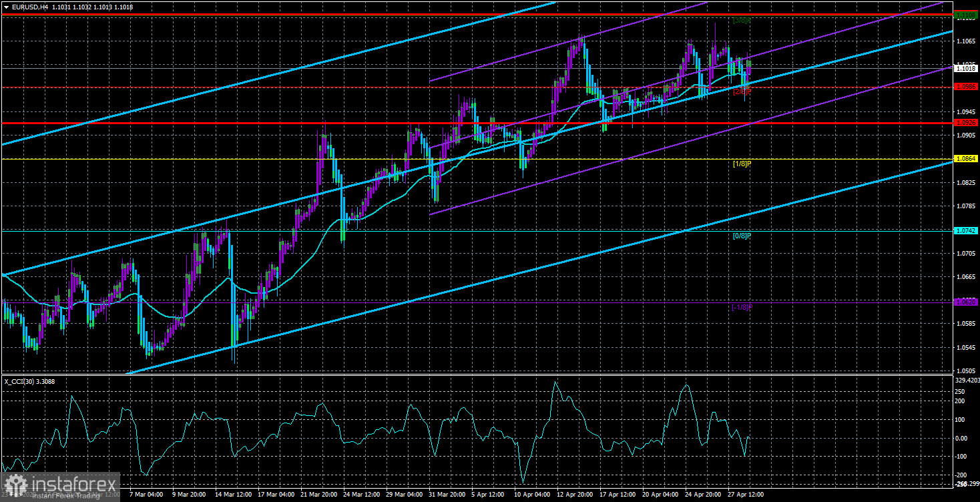Click the 1.0825 price axis value

pyautogui.click(x=965, y=182)
